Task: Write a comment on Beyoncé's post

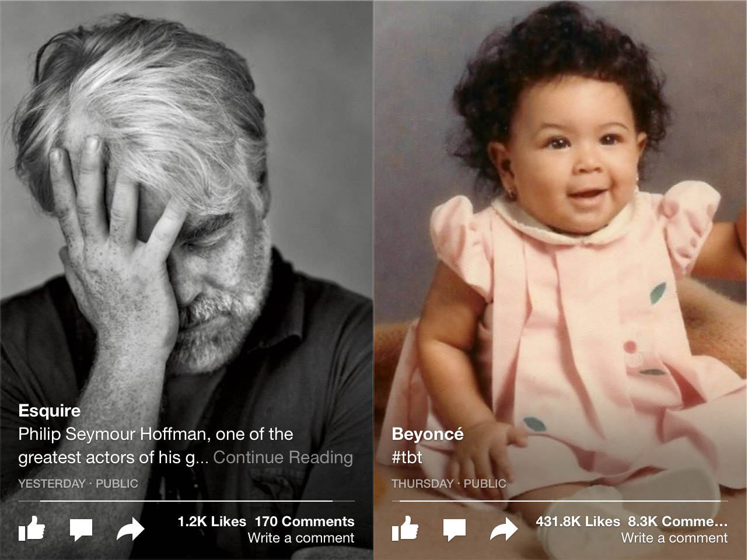Action: [674, 538]
